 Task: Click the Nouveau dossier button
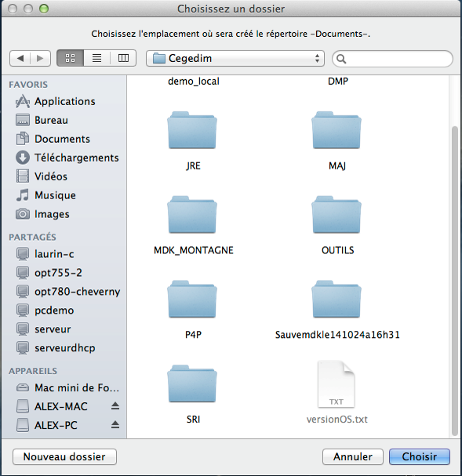(64, 456)
